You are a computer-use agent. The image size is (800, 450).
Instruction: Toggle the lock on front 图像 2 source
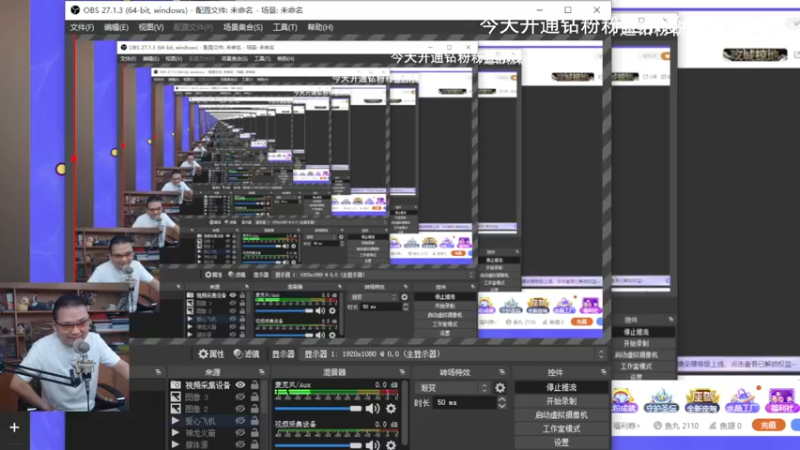[x=255, y=409]
